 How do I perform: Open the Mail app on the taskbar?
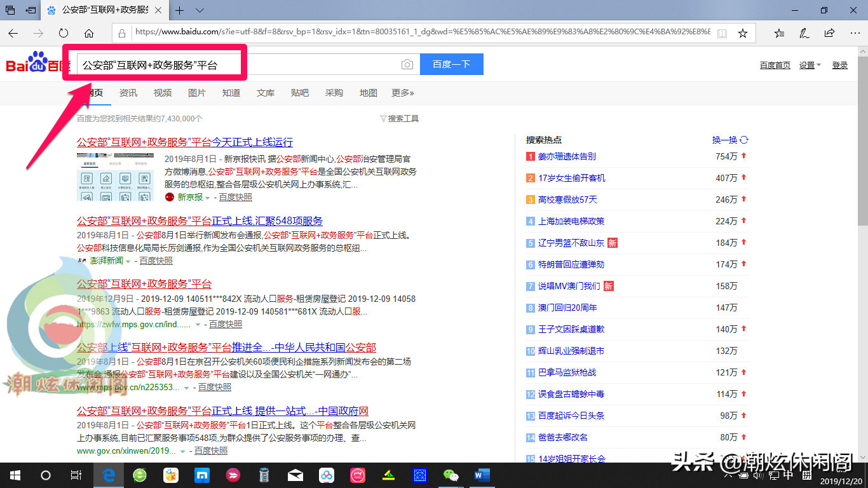coord(295,475)
